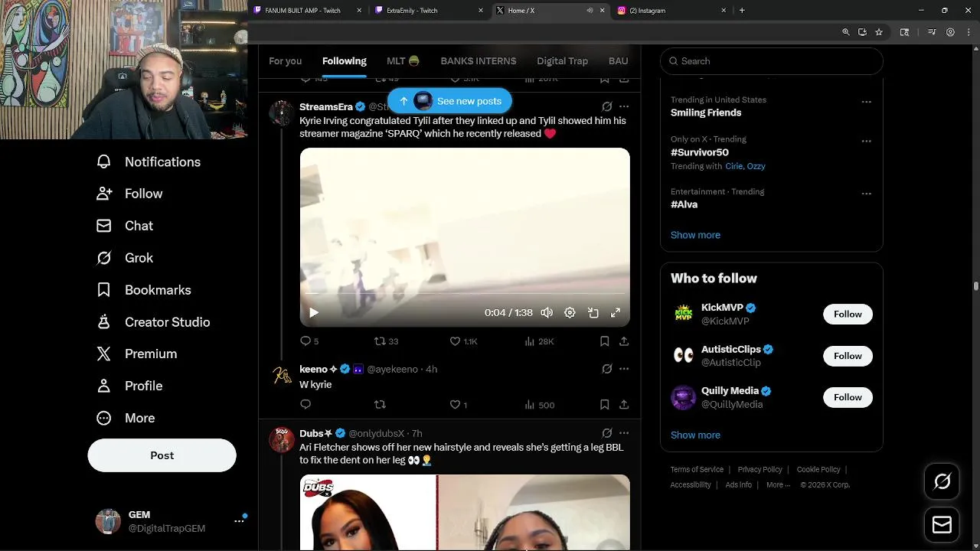
Task: Share the StreamsEra Kyrie post
Action: [x=624, y=341]
